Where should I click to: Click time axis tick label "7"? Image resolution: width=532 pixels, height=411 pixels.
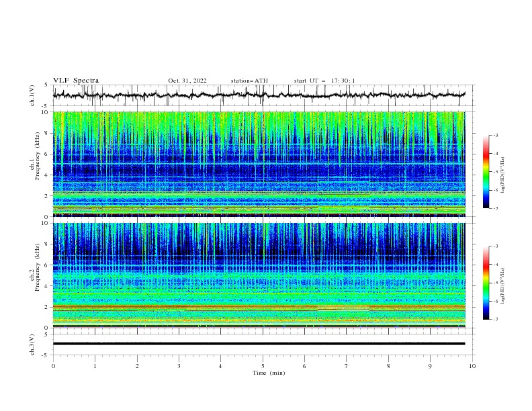(347, 366)
